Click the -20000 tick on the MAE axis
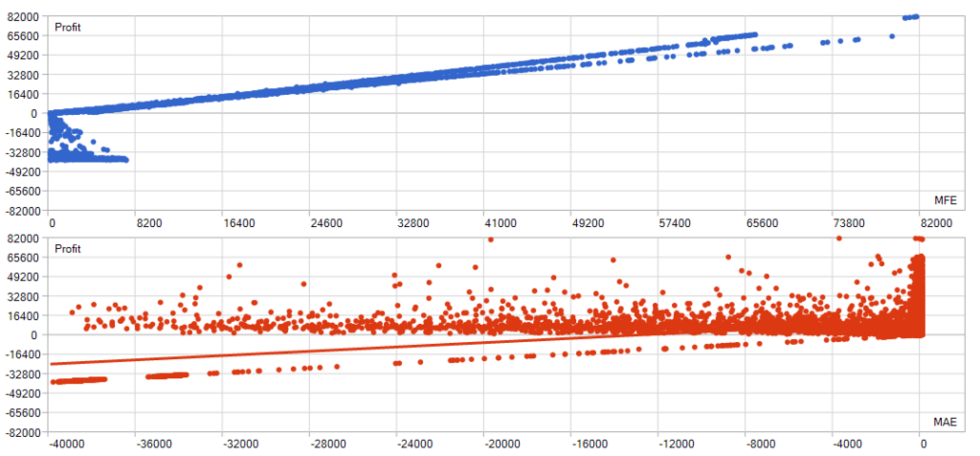 (501, 445)
